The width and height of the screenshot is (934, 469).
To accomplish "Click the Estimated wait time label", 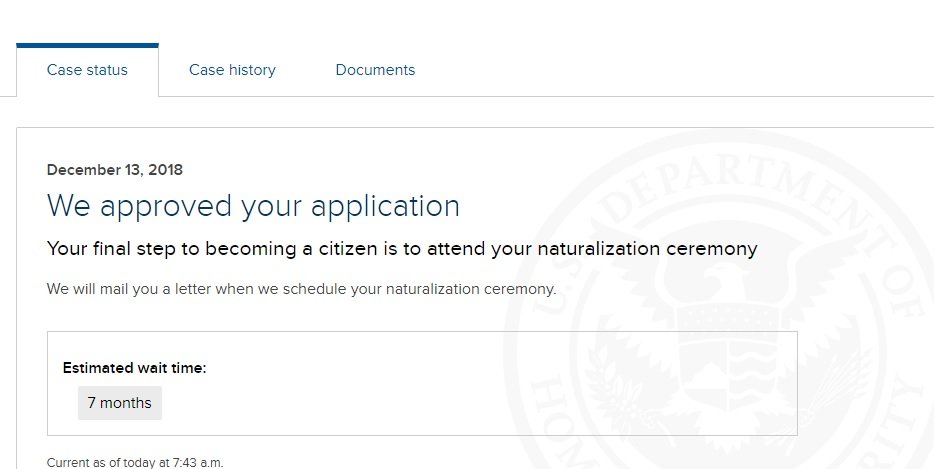I will pos(134,368).
